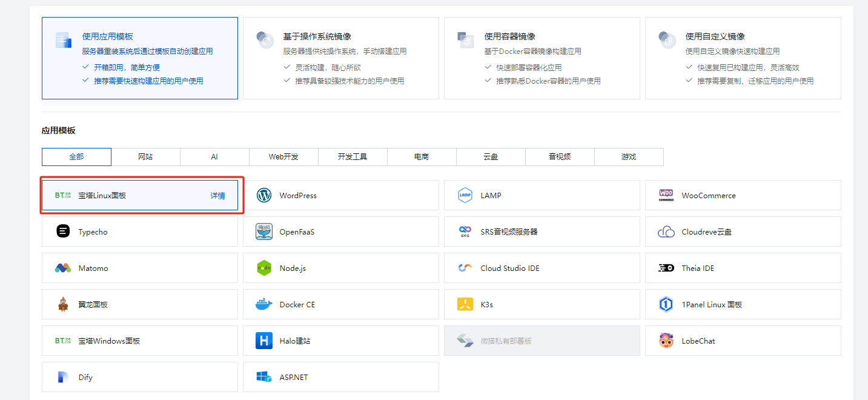Open the 开发工具 category tab

pos(353,156)
